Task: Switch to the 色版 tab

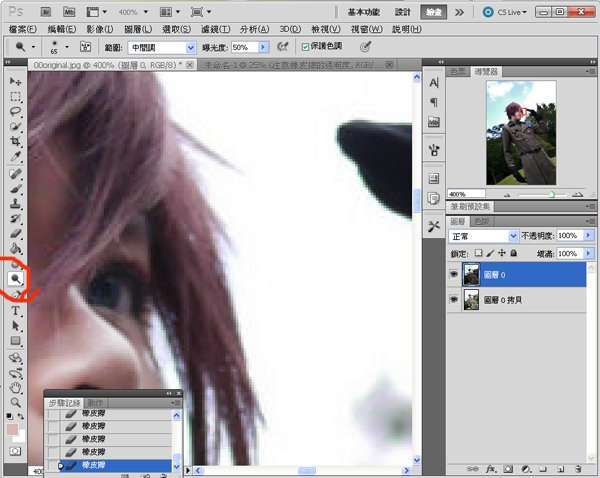Action: click(x=481, y=221)
